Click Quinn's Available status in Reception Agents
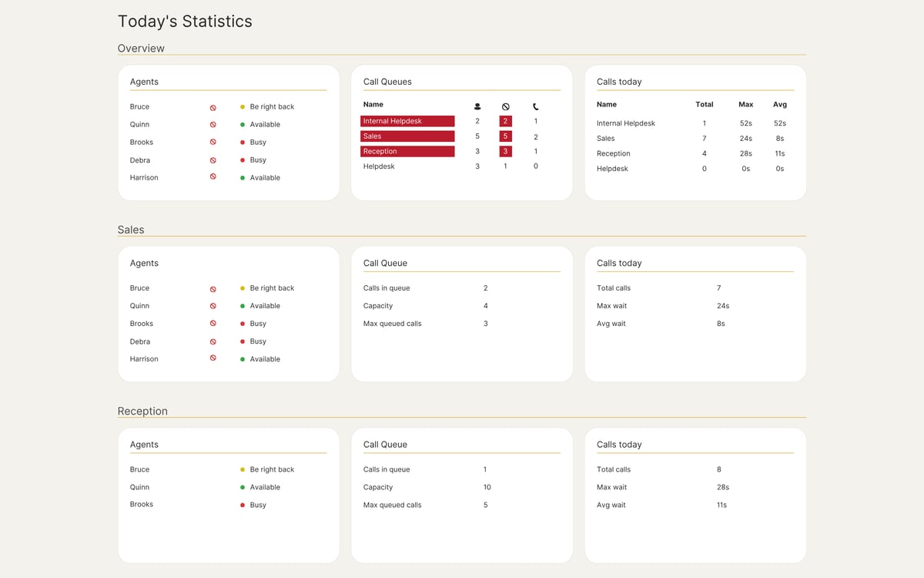 (265, 487)
